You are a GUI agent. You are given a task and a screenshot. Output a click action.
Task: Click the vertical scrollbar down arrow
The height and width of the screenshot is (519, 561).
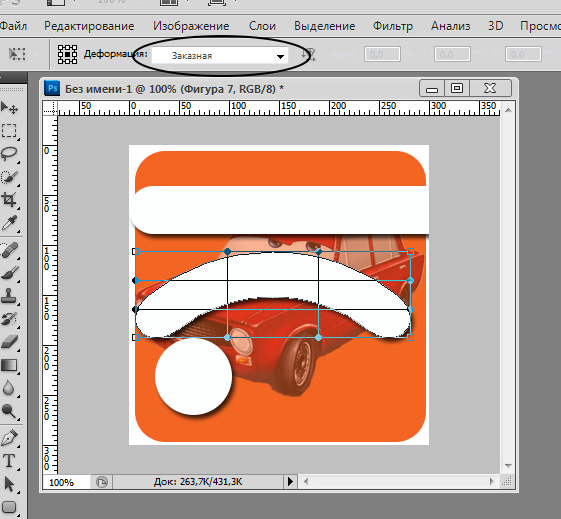[508, 466]
